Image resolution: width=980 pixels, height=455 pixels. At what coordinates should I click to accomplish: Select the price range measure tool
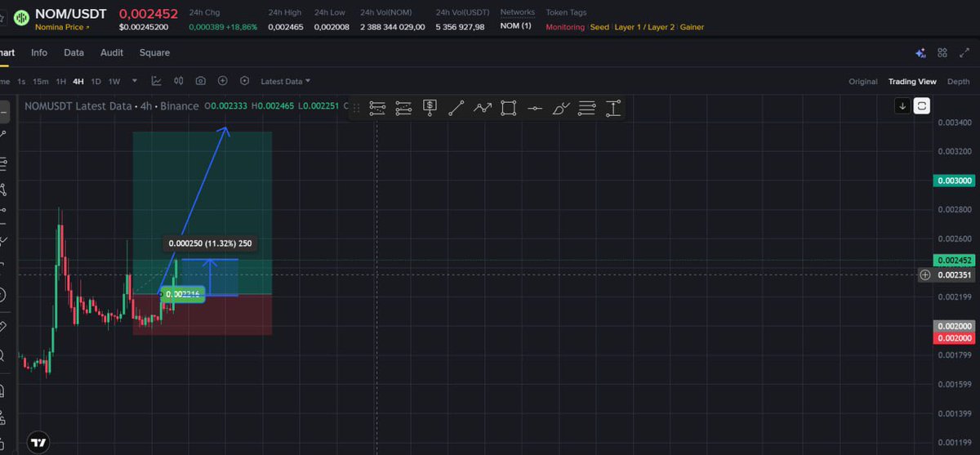tap(613, 107)
